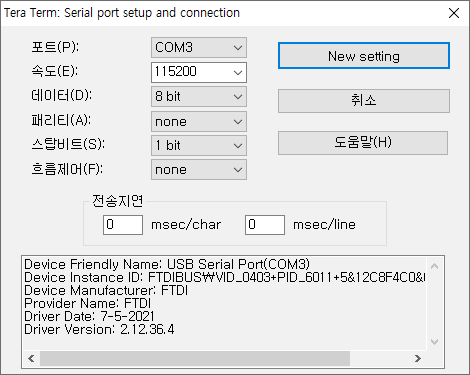Click the horizontal scroll right arrow
This screenshot has height=375, width=470.
tap(418, 358)
